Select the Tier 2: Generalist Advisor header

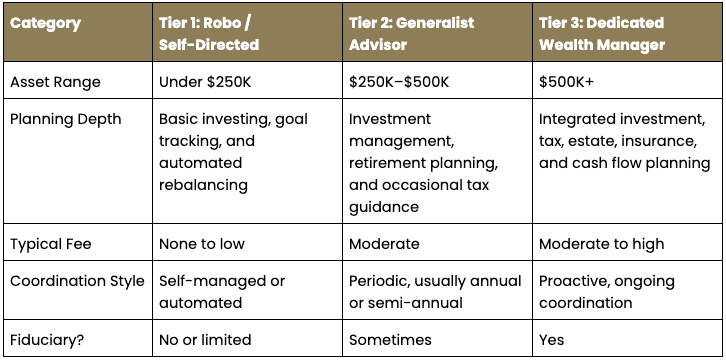438,32
